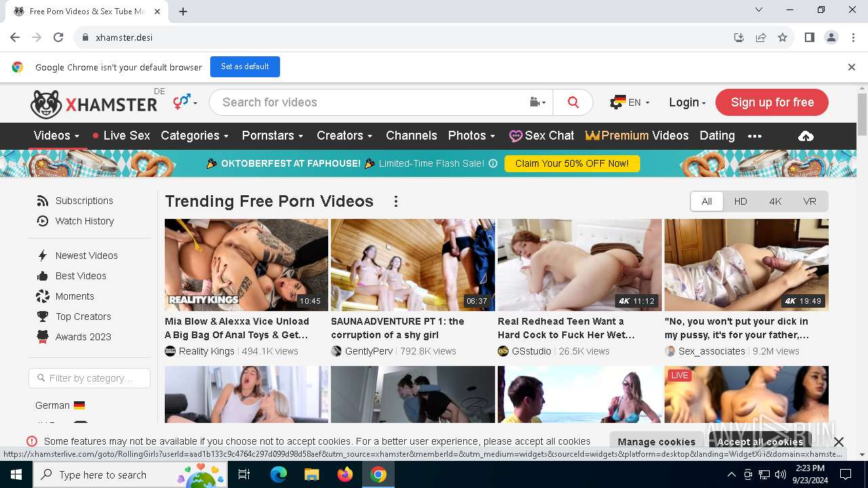The image size is (868, 488).
Task: Click the Set as default button
Action: click(x=245, y=66)
